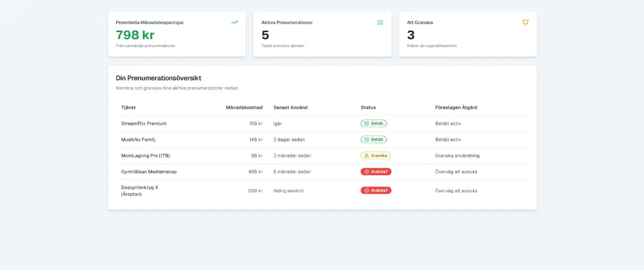Select the red Avsluta? badge for GymHälsan
Image resolution: width=644 pixels, height=270 pixels.
(x=376, y=171)
